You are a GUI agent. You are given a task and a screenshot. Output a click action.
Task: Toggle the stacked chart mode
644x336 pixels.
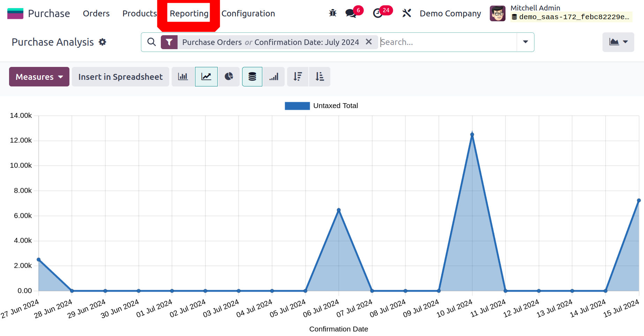[x=252, y=77]
